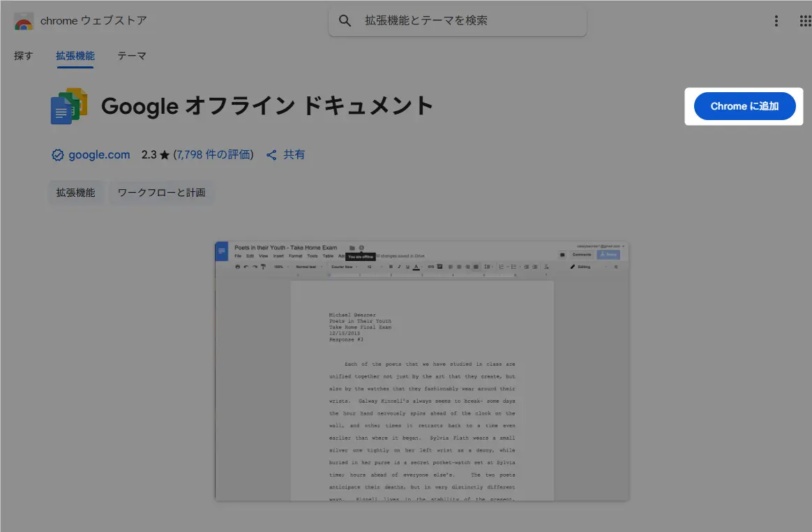This screenshot has width=812, height=532.
Task: Select the 拡張機能 category chip
Action: 75,193
